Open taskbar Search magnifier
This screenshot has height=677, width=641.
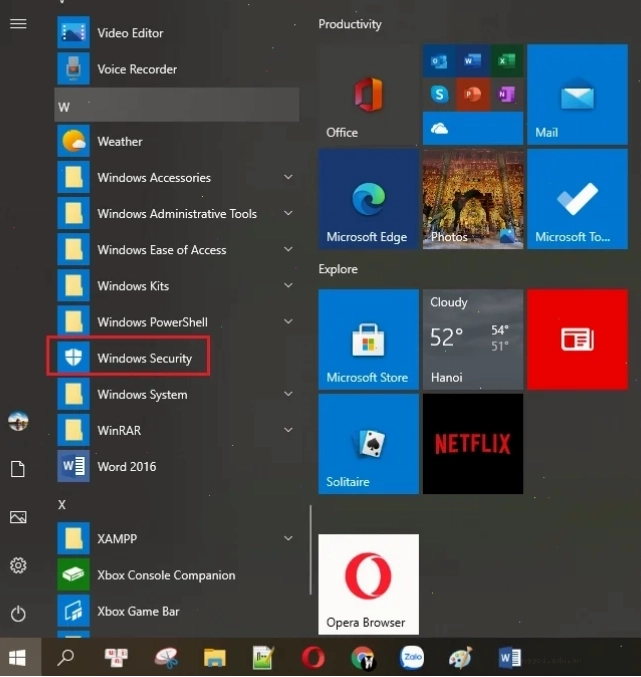coord(66,658)
